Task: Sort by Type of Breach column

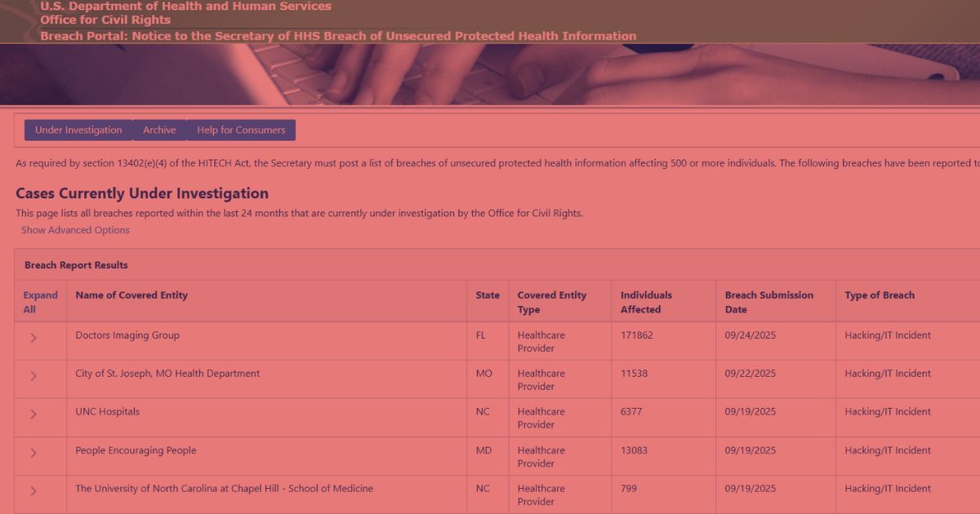Action: click(x=880, y=295)
